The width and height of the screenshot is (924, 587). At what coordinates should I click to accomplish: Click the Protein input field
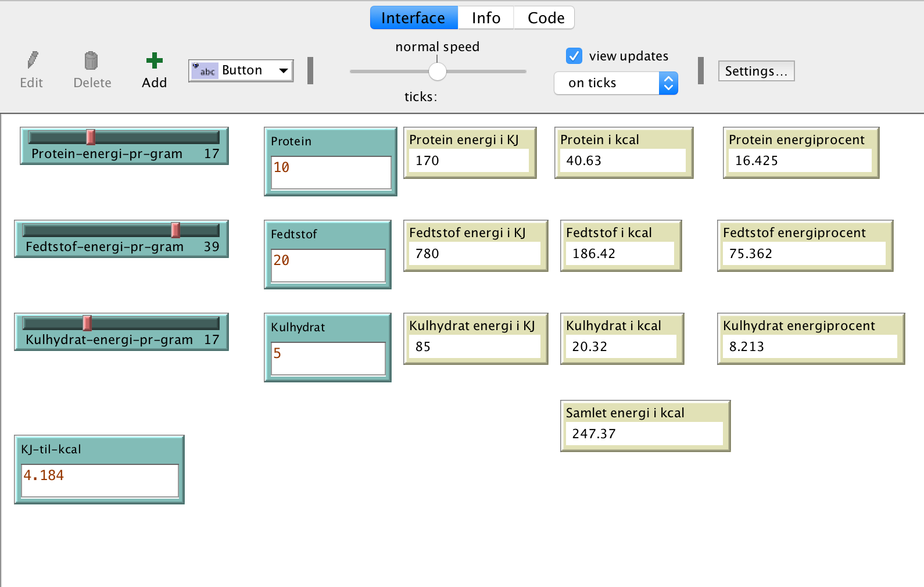331,172
